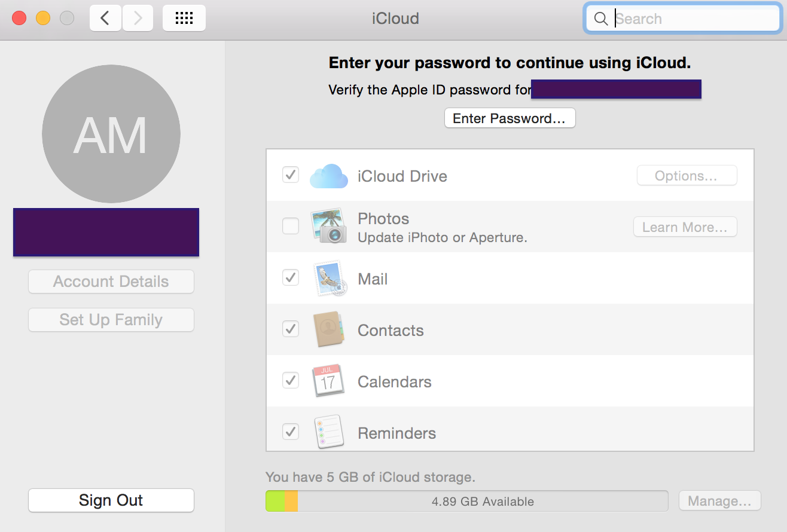Focus the Search field
This screenshot has width=787, height=532.
point(682,19)
